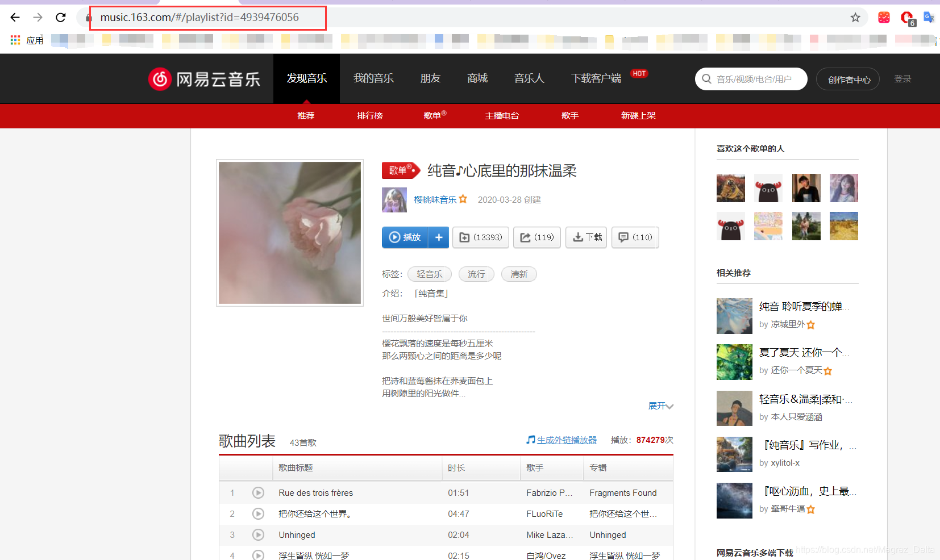Image resolution: width=940 pixels, height=560 pixels.
Task: Open the share icon showing (119)
Action: point(536,237)
